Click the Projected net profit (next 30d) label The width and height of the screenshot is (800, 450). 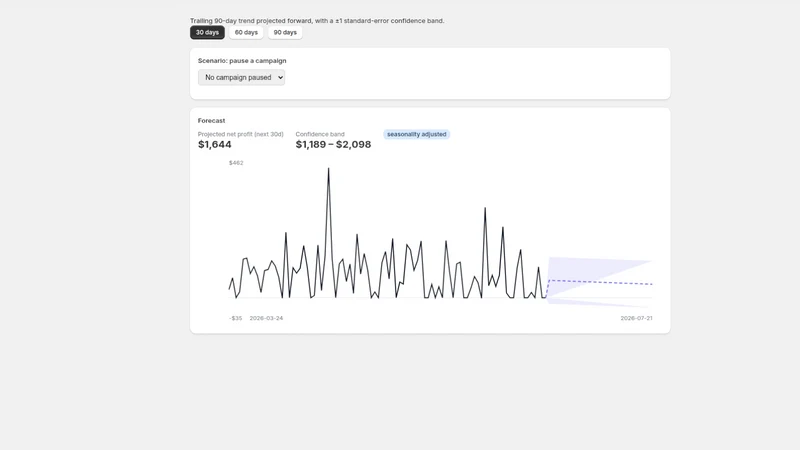240,134
